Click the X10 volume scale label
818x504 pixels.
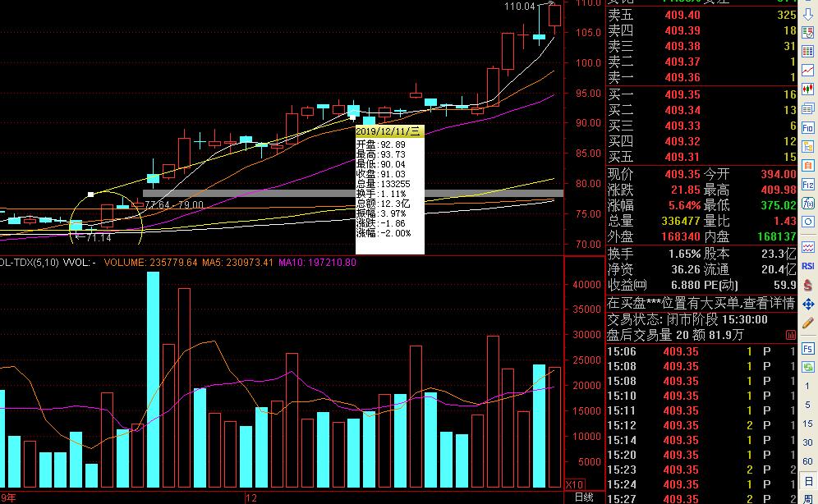(x=575, y=484)
